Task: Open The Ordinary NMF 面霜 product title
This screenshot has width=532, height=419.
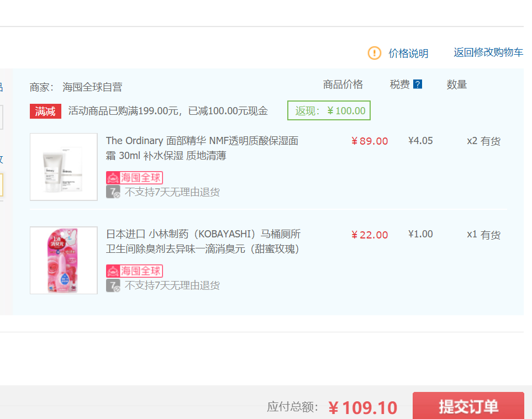Action: 202,148
